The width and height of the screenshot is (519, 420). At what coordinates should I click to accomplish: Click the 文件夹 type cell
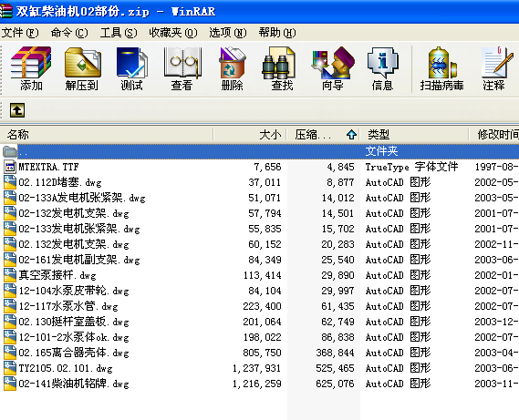click(x=381, y=151)
